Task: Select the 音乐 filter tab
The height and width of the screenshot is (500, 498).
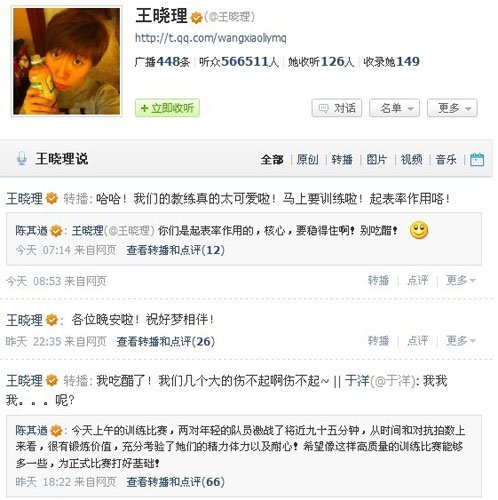Action: tap(446, 159)
